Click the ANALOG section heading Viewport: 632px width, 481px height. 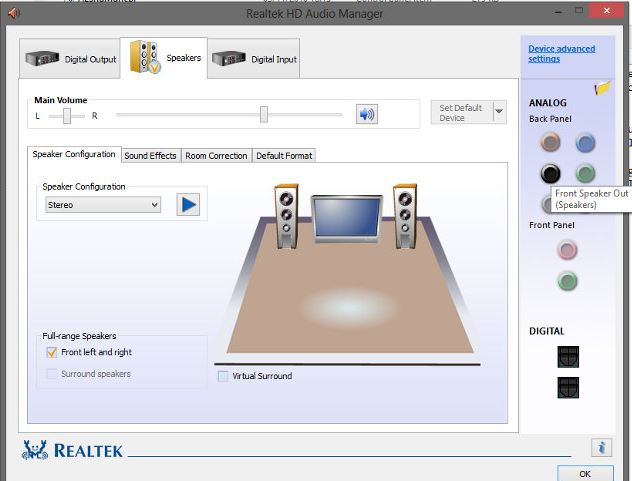click(x=547, y=103)
